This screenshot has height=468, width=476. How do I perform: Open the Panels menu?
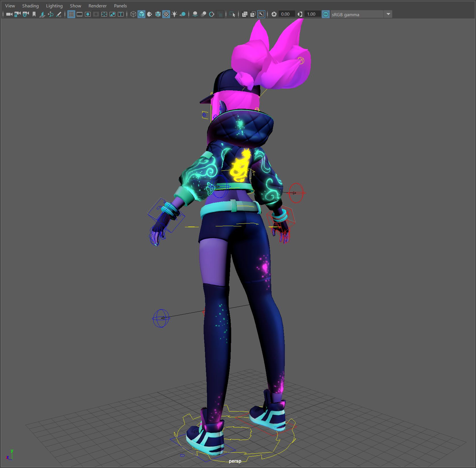pos(120,6)
